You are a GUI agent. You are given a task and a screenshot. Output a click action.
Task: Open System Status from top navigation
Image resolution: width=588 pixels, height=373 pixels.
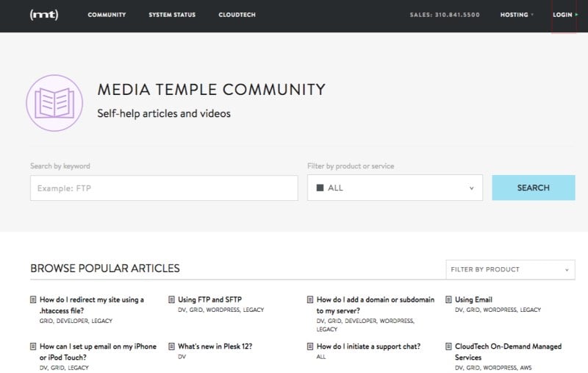172,15
